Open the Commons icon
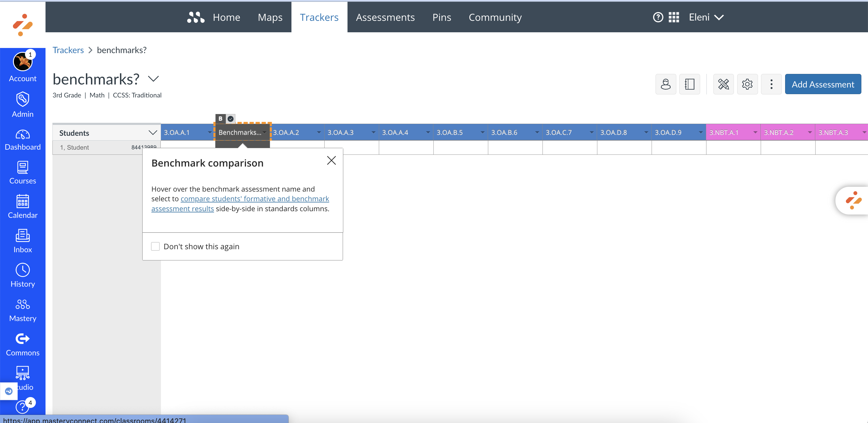Screen dimensions: 868x423 [23, 338]
